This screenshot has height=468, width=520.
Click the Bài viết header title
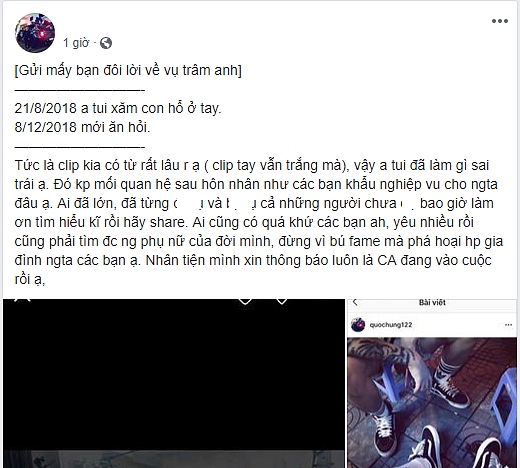(432, 302)
